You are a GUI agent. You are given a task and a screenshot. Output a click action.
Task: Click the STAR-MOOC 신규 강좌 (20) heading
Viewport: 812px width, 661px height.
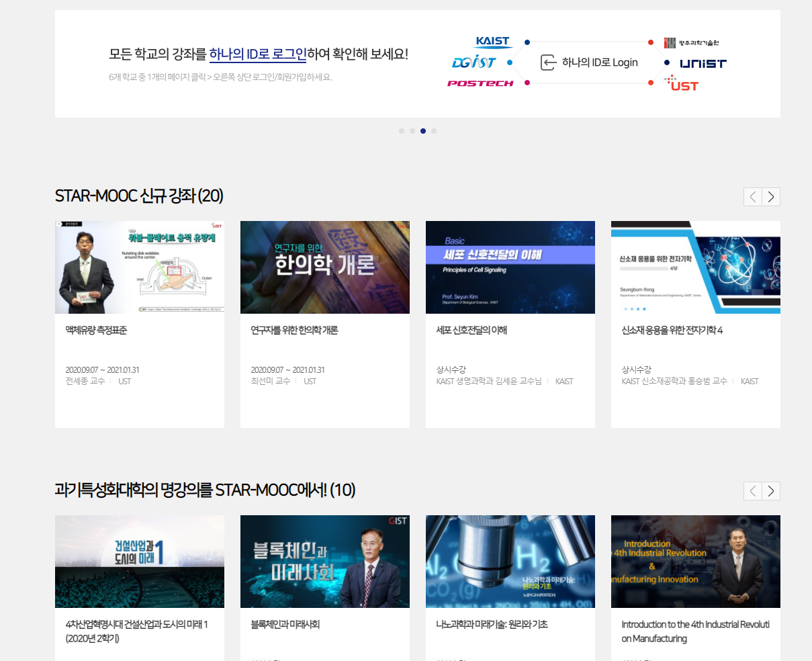point(139,195)
